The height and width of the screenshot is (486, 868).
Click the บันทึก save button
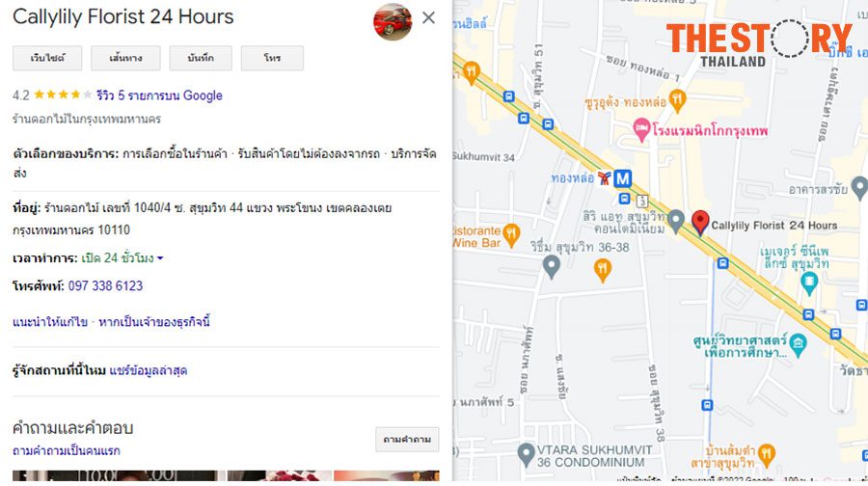click(x=201, y=58)
